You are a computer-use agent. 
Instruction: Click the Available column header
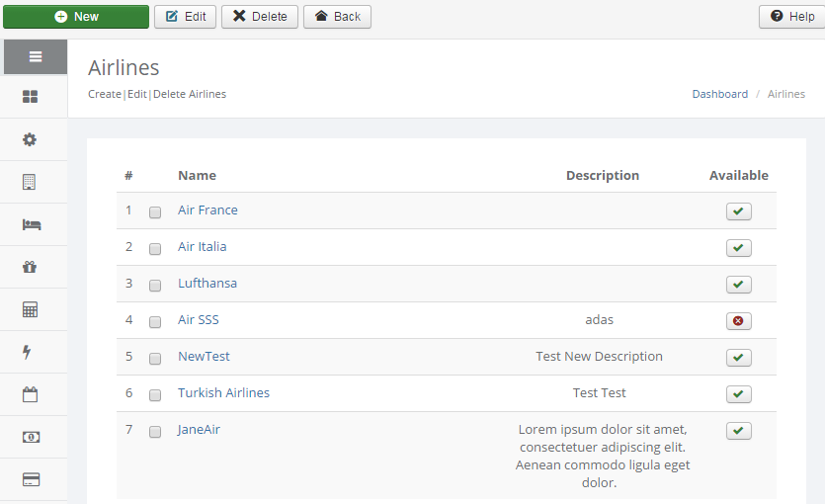coord(739,175)
